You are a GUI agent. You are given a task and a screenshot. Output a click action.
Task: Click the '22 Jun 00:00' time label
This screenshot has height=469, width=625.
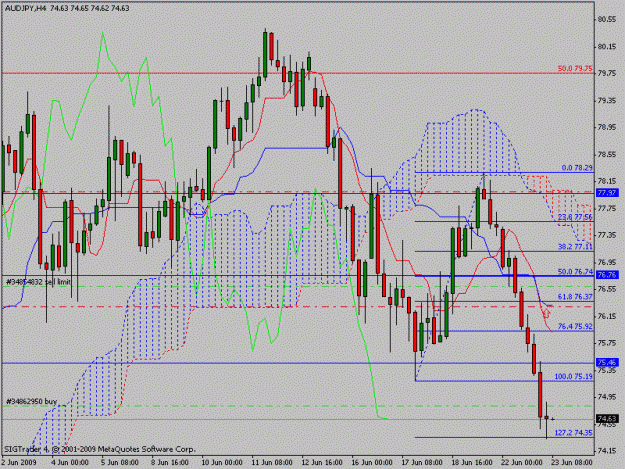[x=521, y=462]
